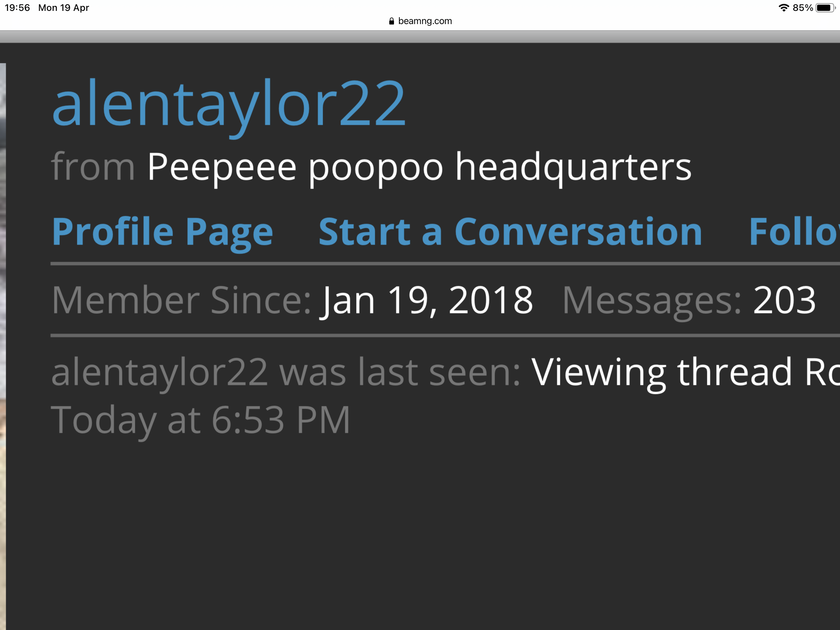Tap the lock icon beside beamng.com
The height and width of the screenshot is (630, 840).
click(392, 21)
